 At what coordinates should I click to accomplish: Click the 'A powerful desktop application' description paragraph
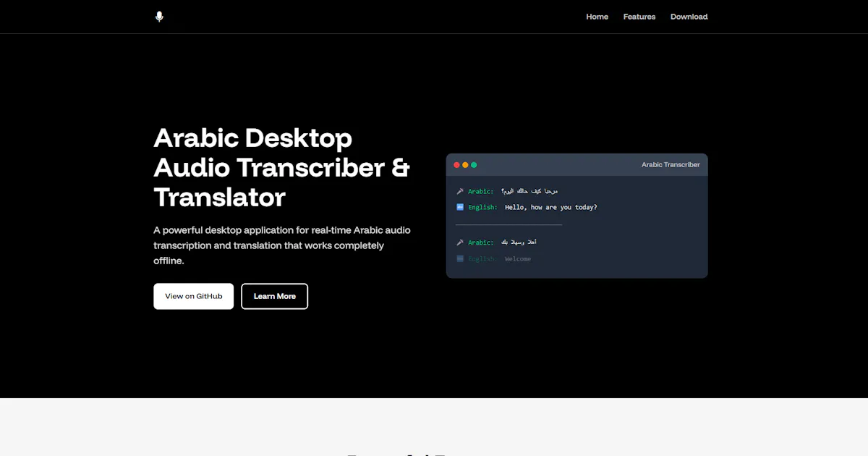coord(282,245)
